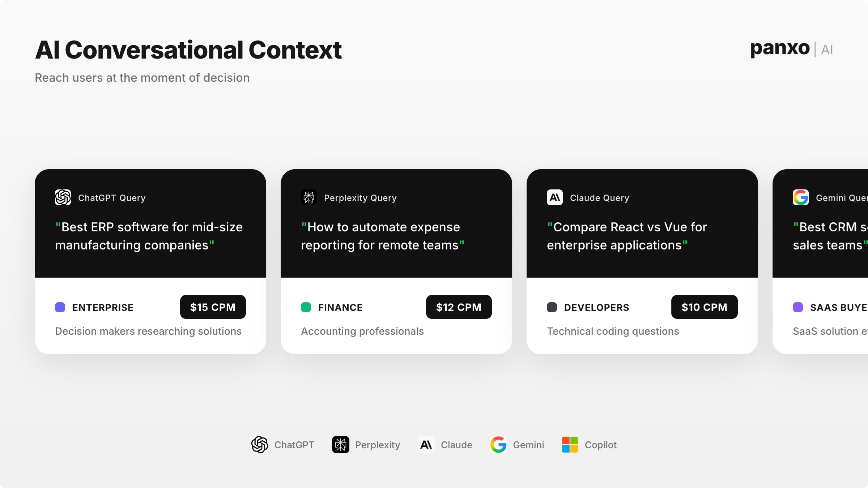
Task: Click the Gemini icon in the fourth card
Action: 801,197
